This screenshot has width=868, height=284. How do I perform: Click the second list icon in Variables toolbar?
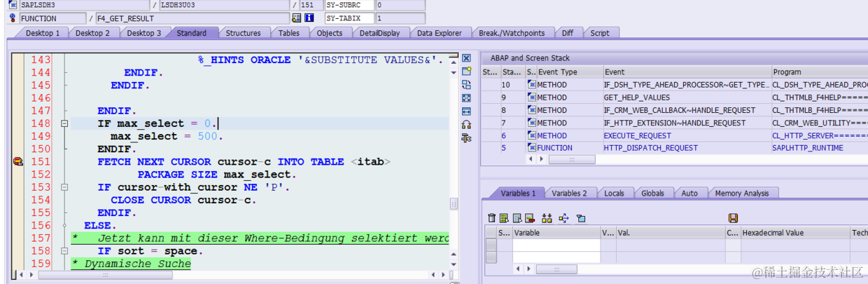pos(517,218)
